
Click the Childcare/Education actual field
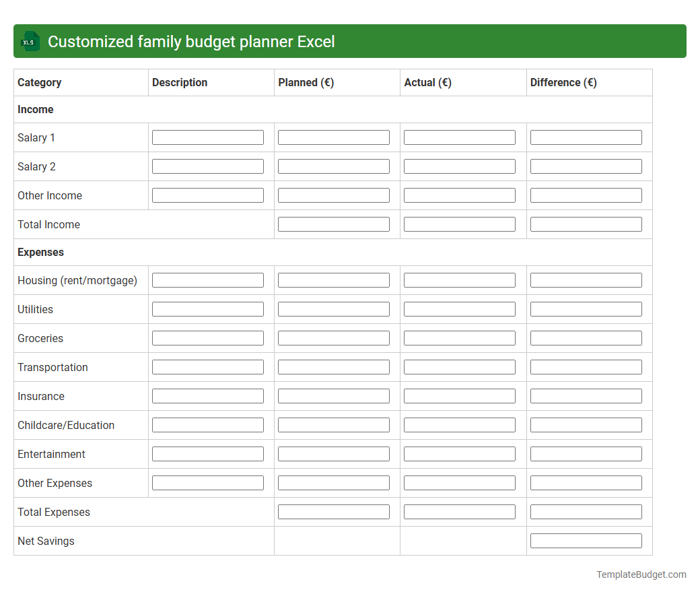pyautogui.click(x=459, y=424)
